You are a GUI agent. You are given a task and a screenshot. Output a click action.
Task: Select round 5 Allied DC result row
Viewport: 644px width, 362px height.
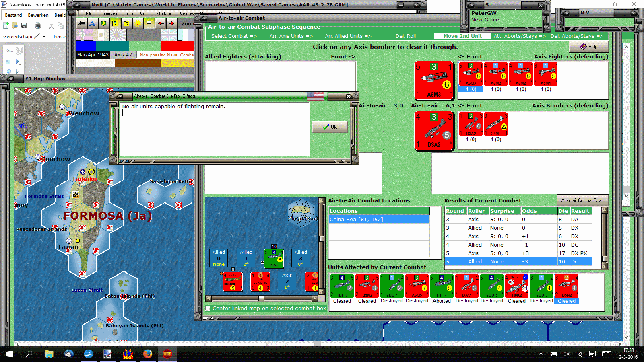[518, 262]
